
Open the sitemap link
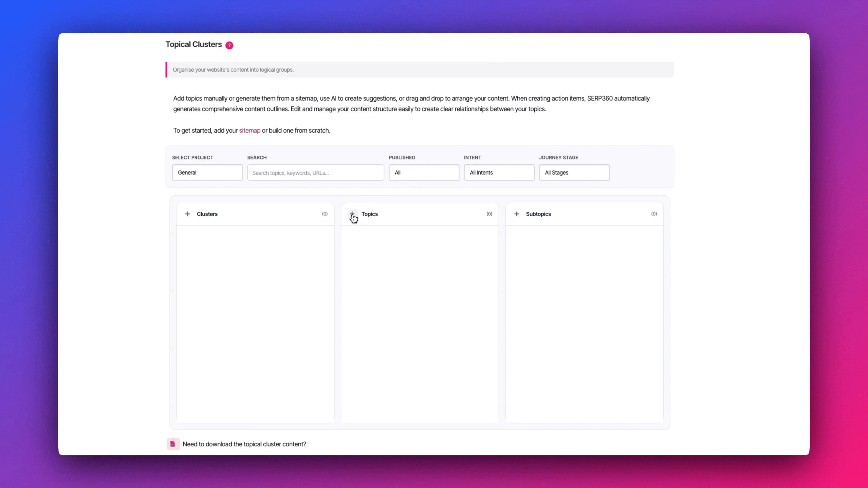(x=249, y=130)
